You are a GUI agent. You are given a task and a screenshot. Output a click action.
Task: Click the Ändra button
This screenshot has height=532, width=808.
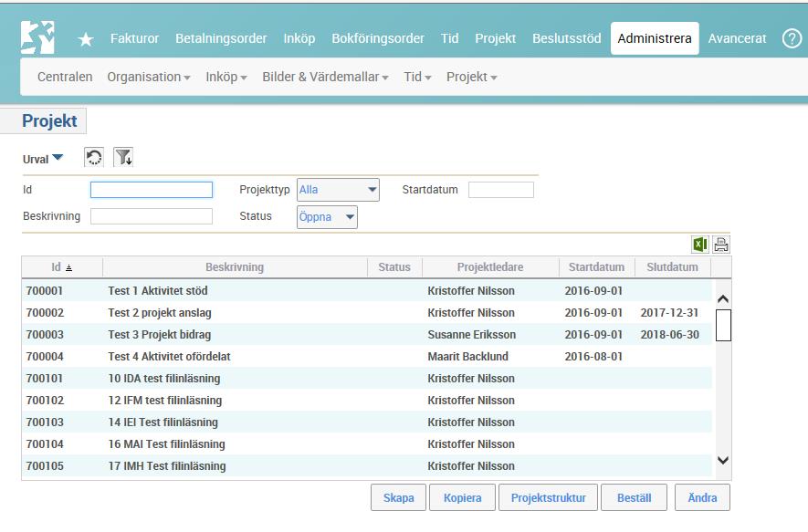[x=702, y=497]
